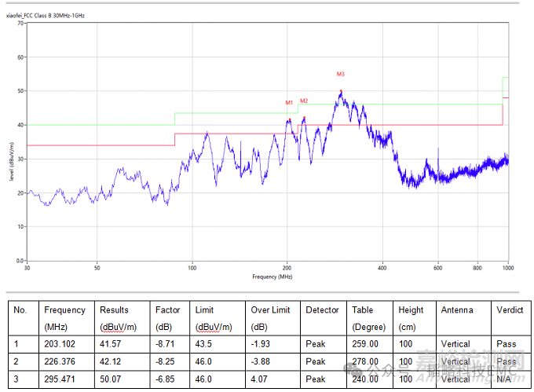
Task: Click the Antenna column header
Action: tap(456, 310)
